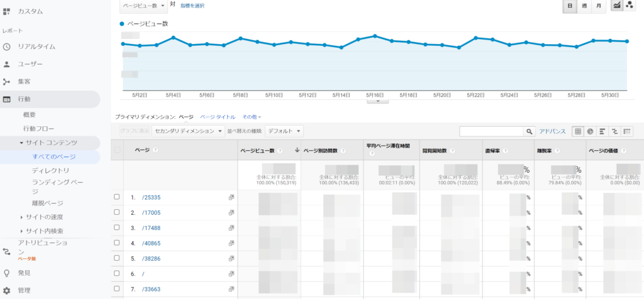Open the ページビュー数 metric dropdown

coord(144,6)
